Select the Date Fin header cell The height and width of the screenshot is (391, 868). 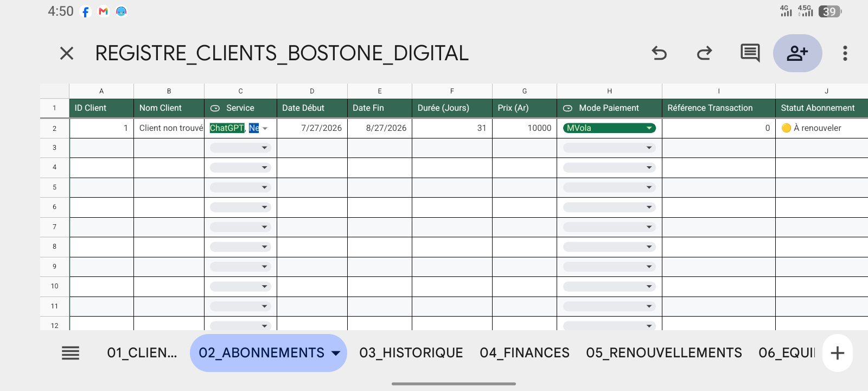click(x=380, y=108)
